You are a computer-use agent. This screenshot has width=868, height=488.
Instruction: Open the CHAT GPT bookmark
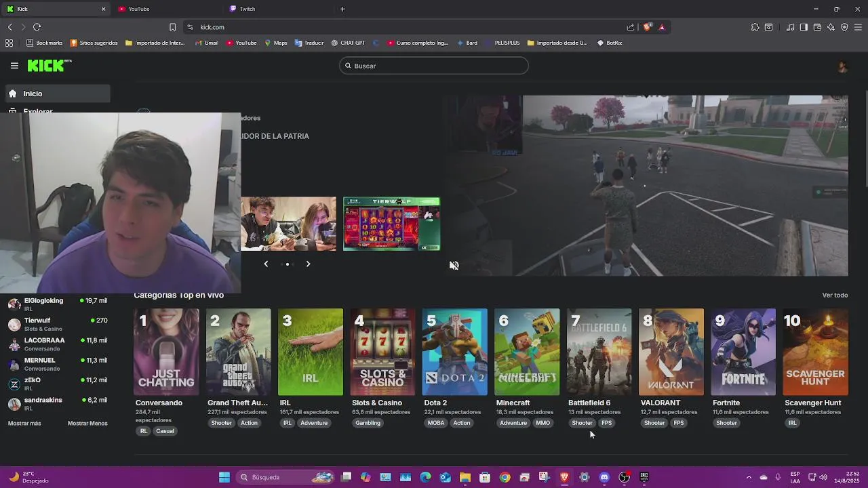[348, 43]
